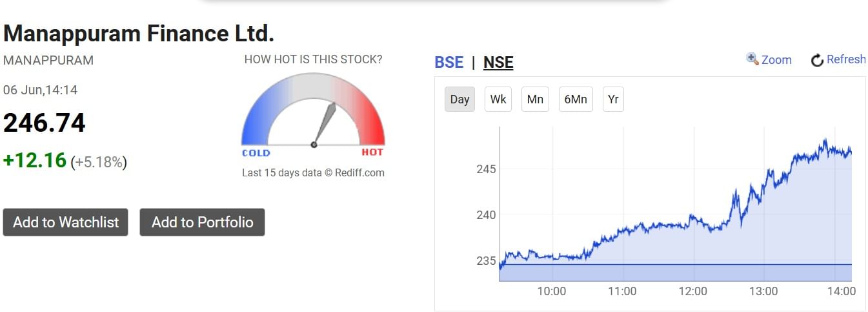This screenshot has width=868, height=312.
Task: Switch chart to Mn range
Action: pyautogui.click(x=535, y=99)
